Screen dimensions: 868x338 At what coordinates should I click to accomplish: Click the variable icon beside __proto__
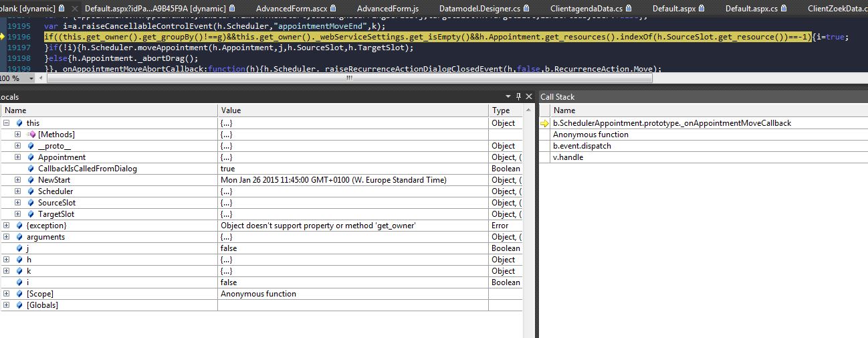pyautogui.click(x=31, y=146)
